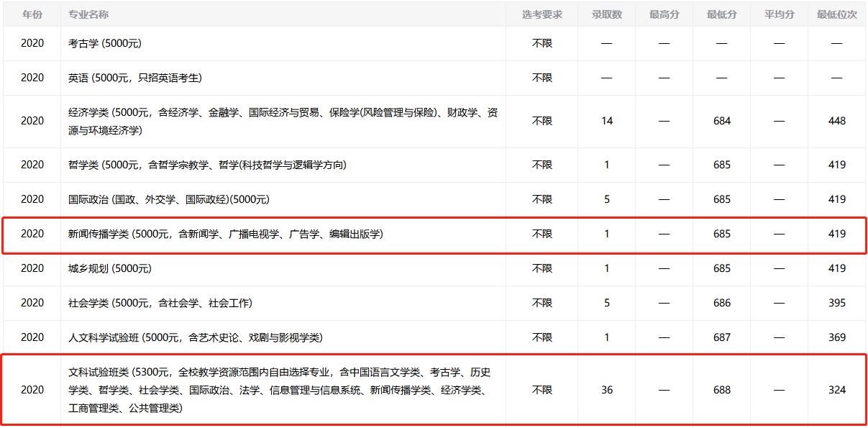868x428 pixels.
Task: Select the 英语 major row entry
Action: 133,78
